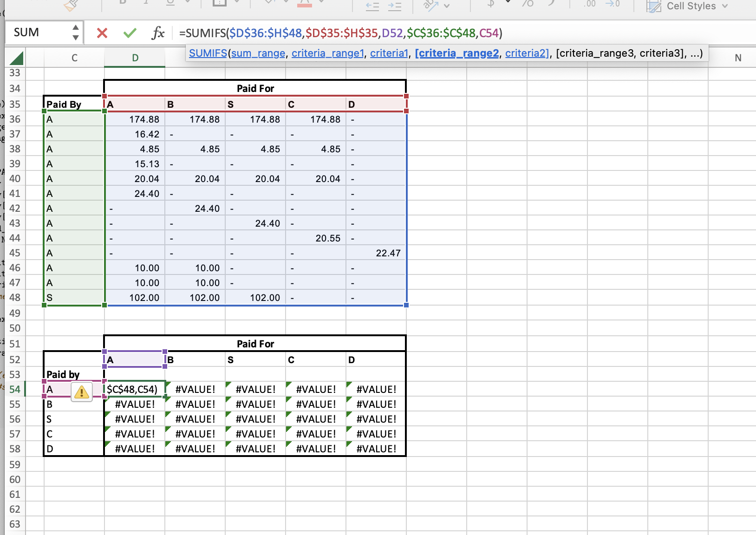Click the 'S' payer cell in row 48
The height and width of the screenshot is (535, 756).
click(x=74, y=298)
